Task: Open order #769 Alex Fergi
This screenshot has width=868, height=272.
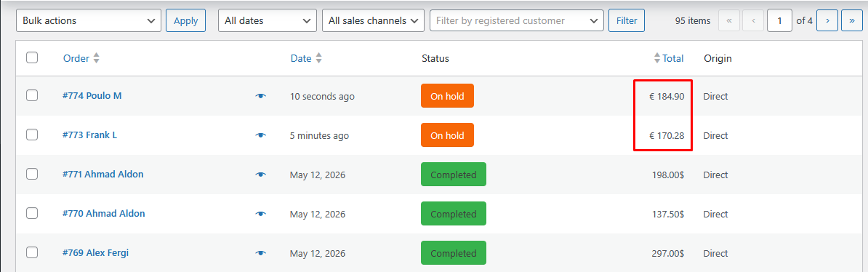Action: 96,252
